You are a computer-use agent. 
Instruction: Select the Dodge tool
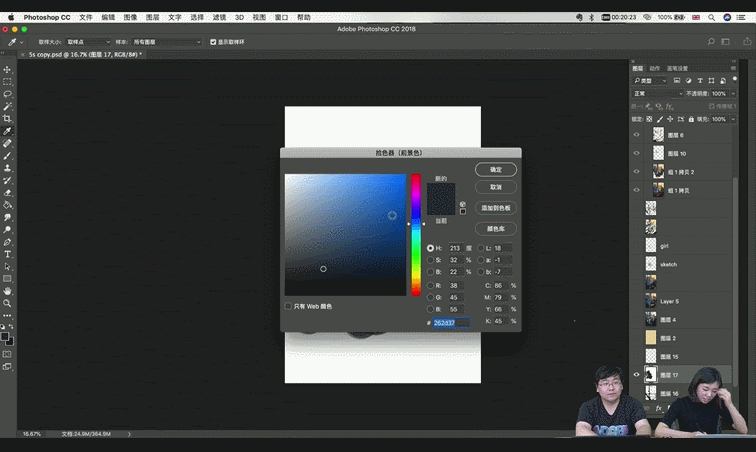7,230
